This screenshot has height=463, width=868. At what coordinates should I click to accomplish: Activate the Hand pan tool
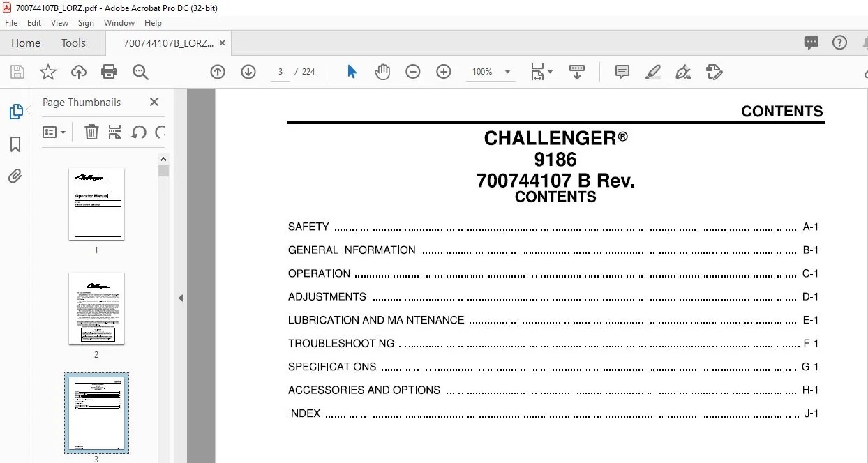point(382,72)
